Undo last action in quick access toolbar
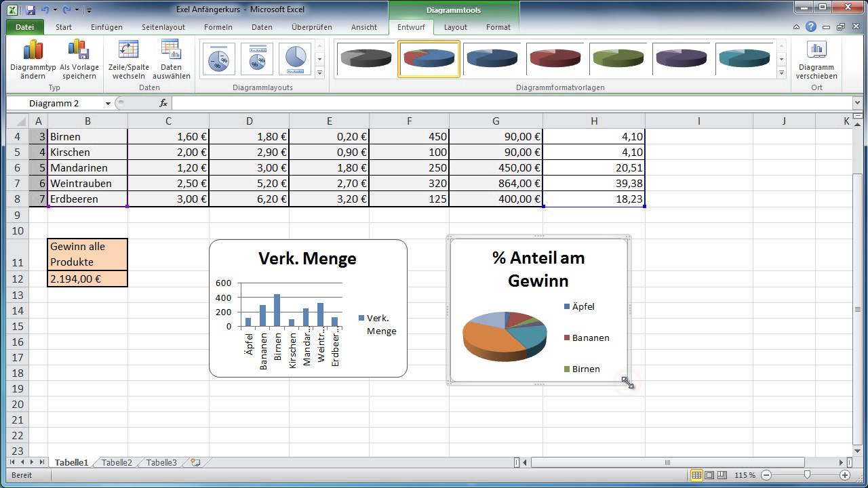This screenshot has height=488, width=868. (x=45, y=9)
